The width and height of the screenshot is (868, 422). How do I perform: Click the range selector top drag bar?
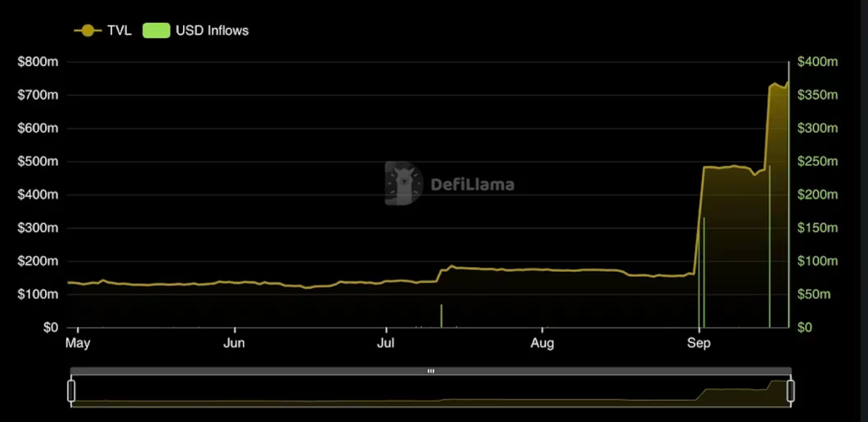tap(431, 371)
